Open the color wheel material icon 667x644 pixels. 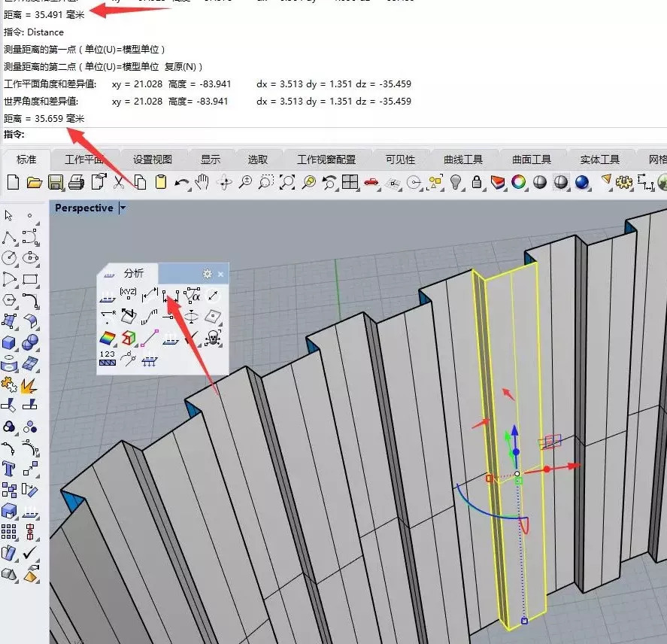click(x=518, y=182)
